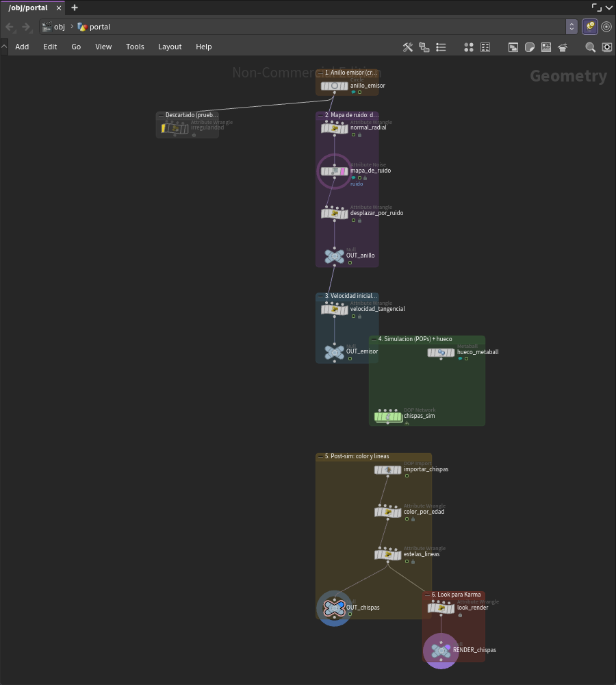Click the list mode bullet-list icon
This screenshot has width=616, height=685.
[441, 47]
